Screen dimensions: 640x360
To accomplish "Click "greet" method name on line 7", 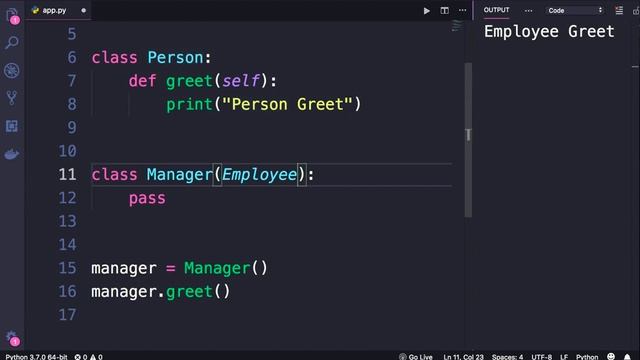I will click(x=189, y=81).
